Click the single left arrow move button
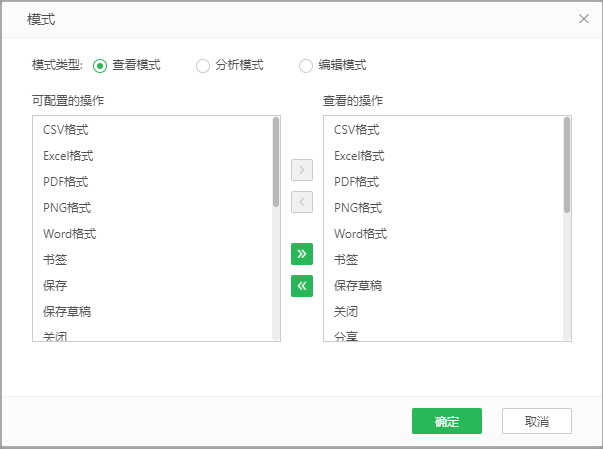 (302, 202)
